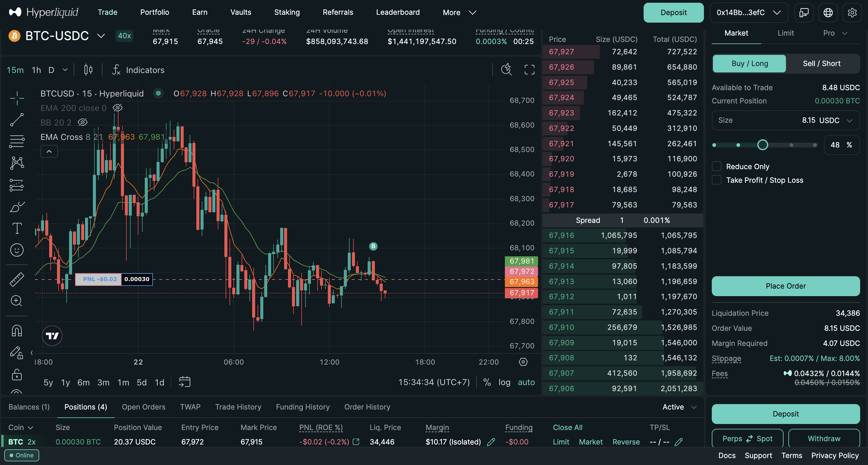868x465 pixels.
Task: Switch to the Open Orders tab
Action: [x=144, y=407]
